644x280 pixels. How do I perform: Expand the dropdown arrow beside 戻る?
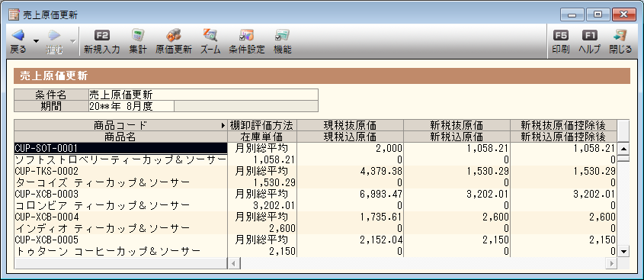[36, 41]
